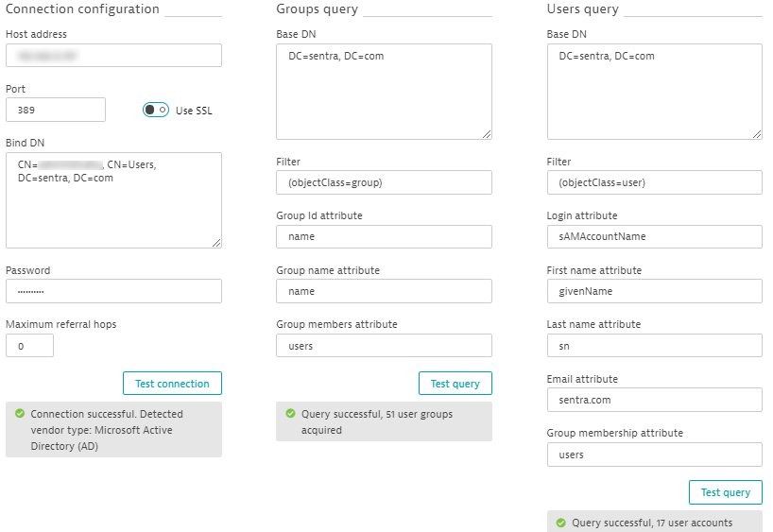Image resolution: width=773 pixels, height=532 pixels.
Task: Click the Password input field
Action: pos(113,291)
